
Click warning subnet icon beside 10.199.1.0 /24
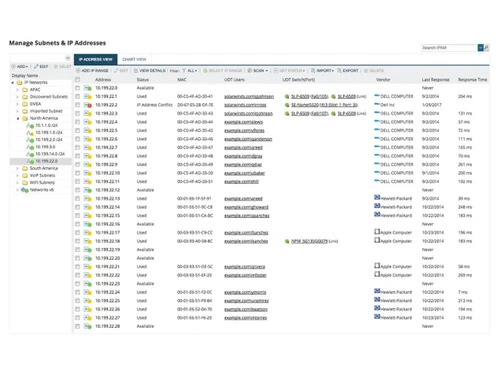[x=30, y=133]
